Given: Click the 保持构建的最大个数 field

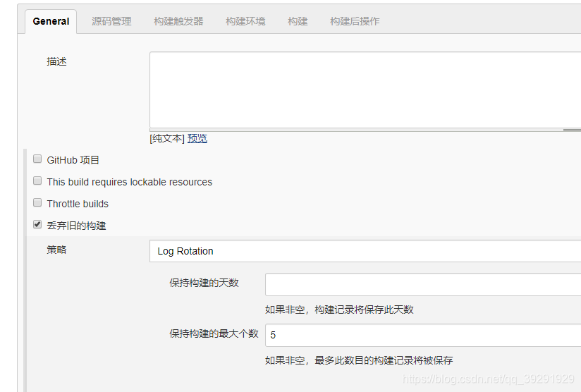Looking at the screenshot, I should (423, 336).
